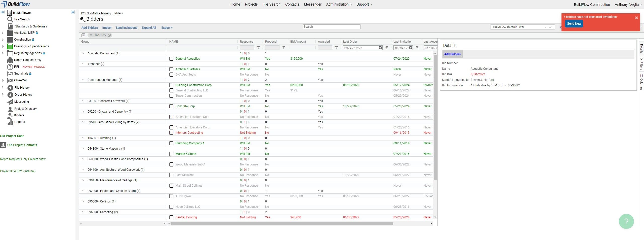Open the Administration menu
This screenshot has height=240, width=644.
point(339,4)
